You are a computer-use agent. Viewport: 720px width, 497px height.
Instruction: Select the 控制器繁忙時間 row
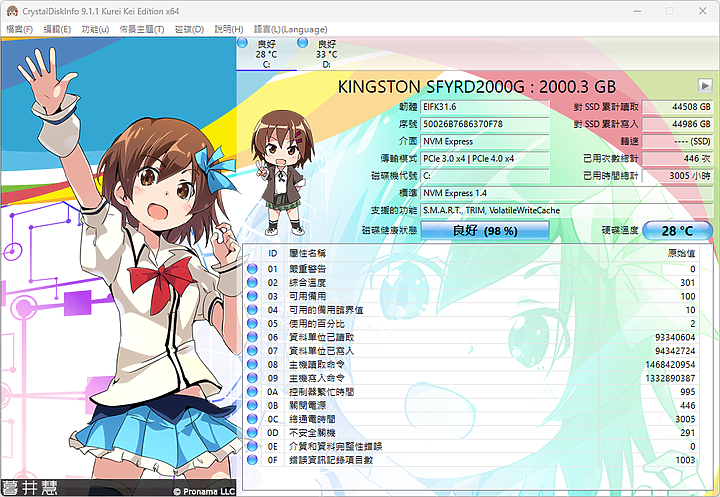[472, 392]
